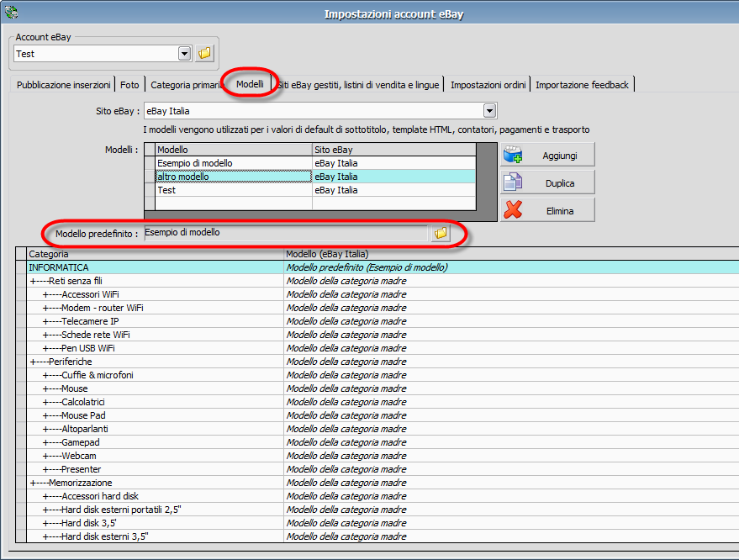Click the Modello (eBay Italia) column header
Screen dimensions: 739x560
pos(511,254)
